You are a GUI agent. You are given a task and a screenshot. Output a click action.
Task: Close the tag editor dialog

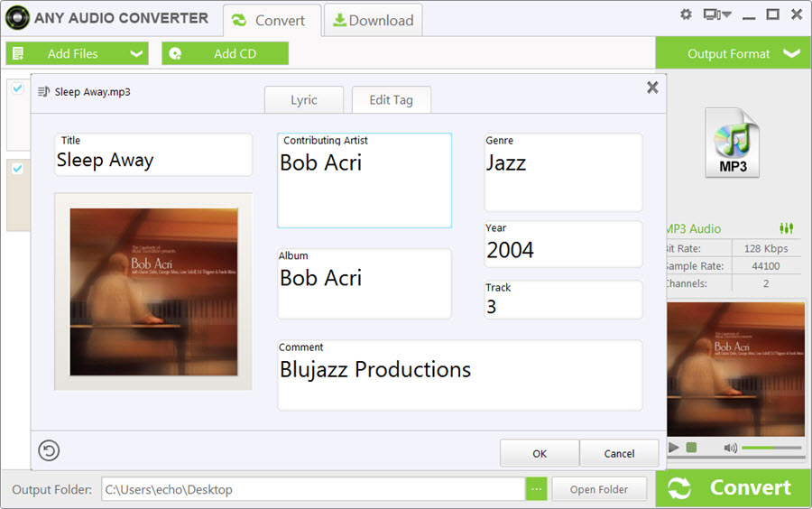652,88
